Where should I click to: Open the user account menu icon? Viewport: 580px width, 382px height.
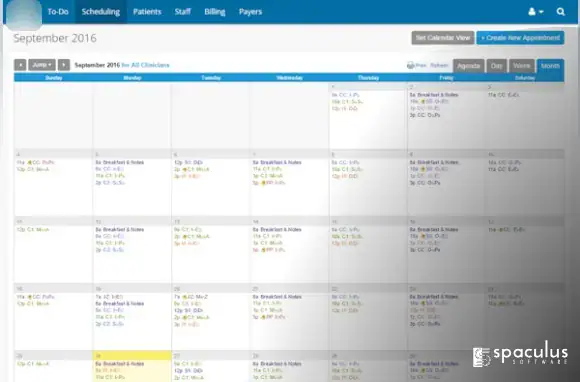[x=535, y=12]
